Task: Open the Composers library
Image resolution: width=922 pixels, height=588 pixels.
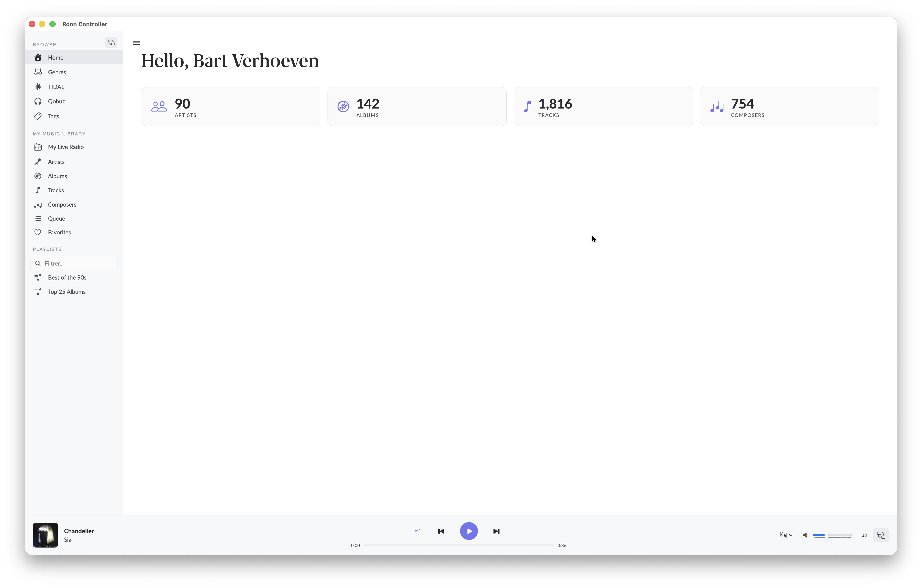Action: pos(62,204)
